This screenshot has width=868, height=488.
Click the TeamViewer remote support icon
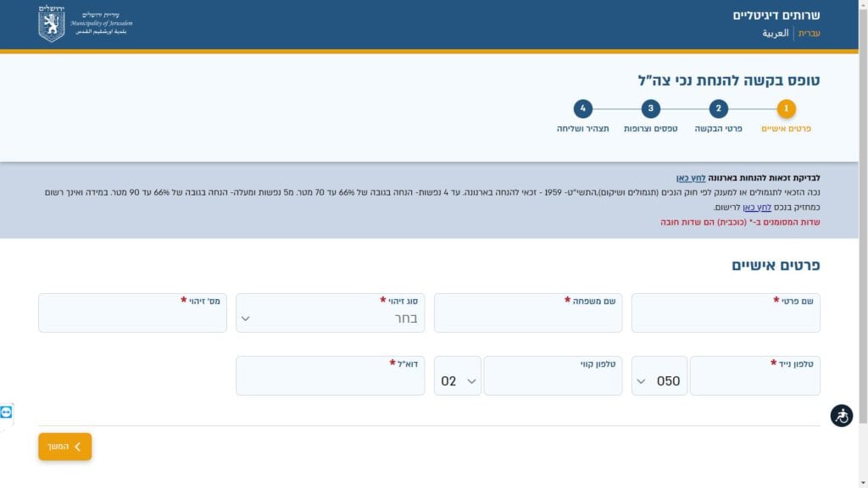click(7, 412)
